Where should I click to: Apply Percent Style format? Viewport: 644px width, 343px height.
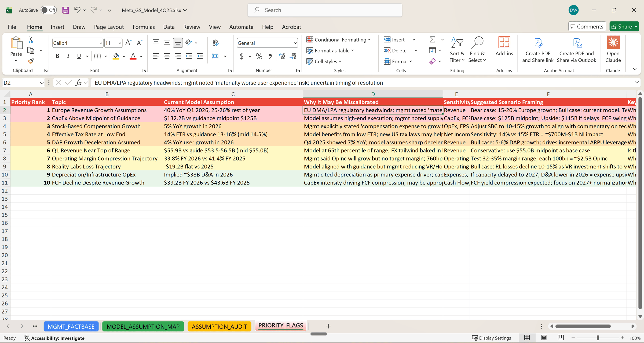[259, 56]
